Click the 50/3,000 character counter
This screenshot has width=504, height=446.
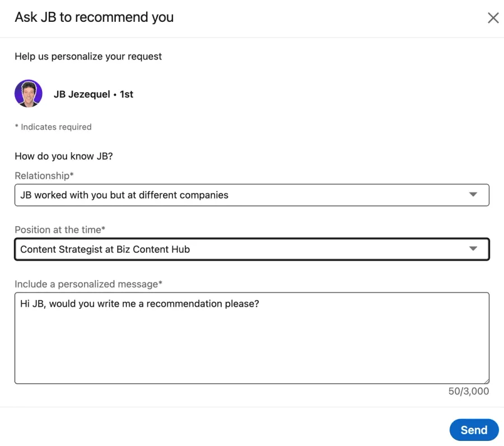tap(468, 391)
